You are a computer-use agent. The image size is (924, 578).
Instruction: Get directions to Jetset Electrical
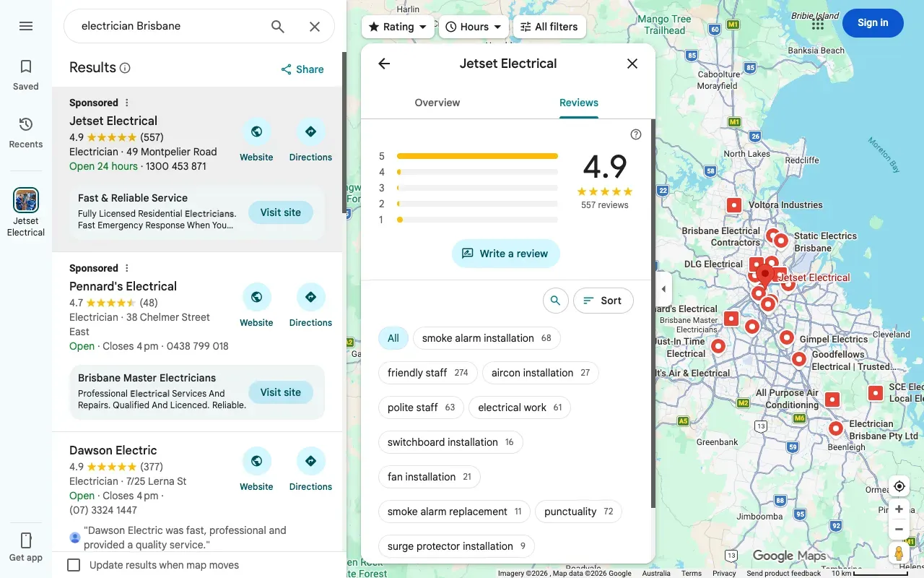pyautogui.click(x=310, y=131)
